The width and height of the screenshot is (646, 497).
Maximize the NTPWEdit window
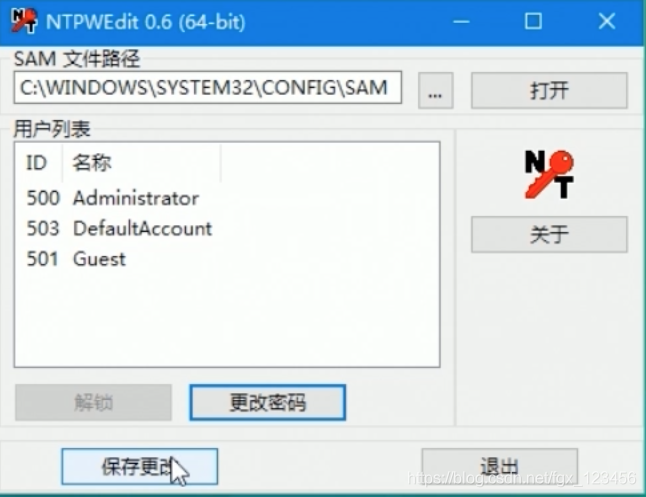pyautogui.click(x=533, y=21)
